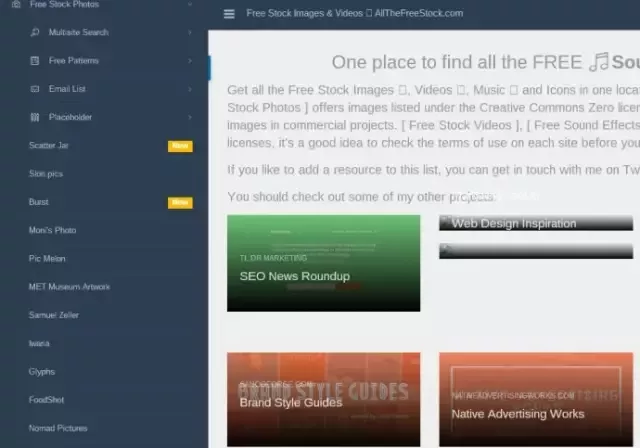640x448 pixels.
Task: Click the Free Patterns icon
Action: coord(36,61)
